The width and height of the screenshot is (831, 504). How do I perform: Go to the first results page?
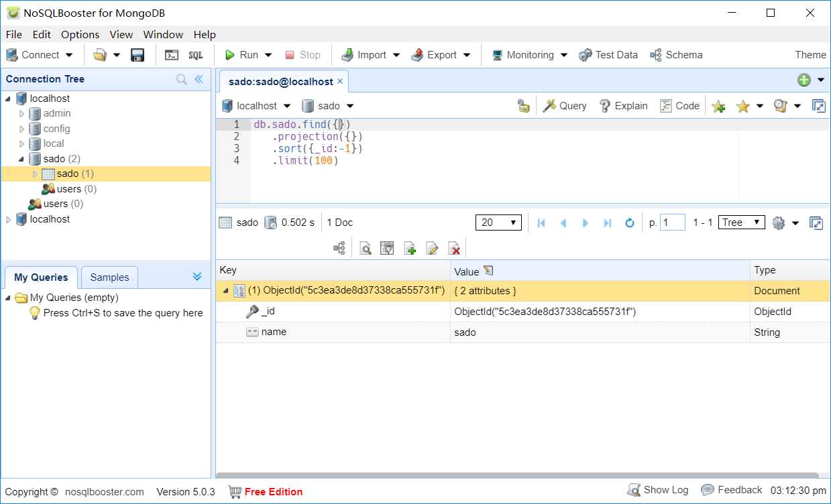[542, 223]
